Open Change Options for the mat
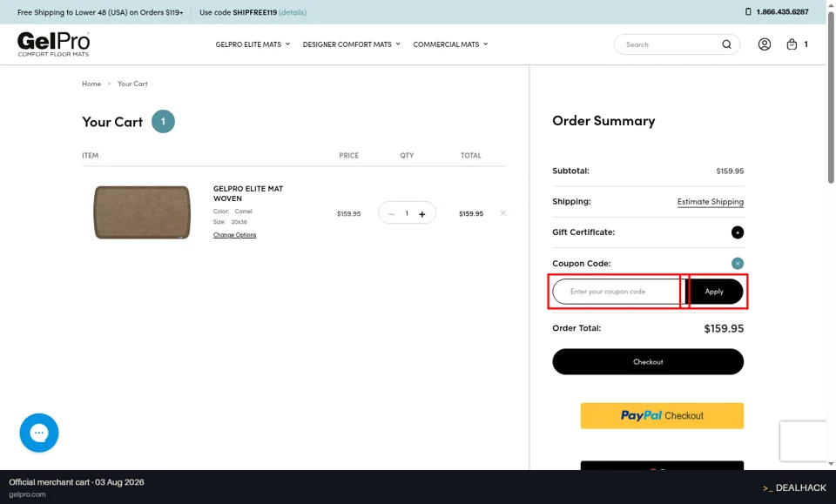 tap(234, 235)
